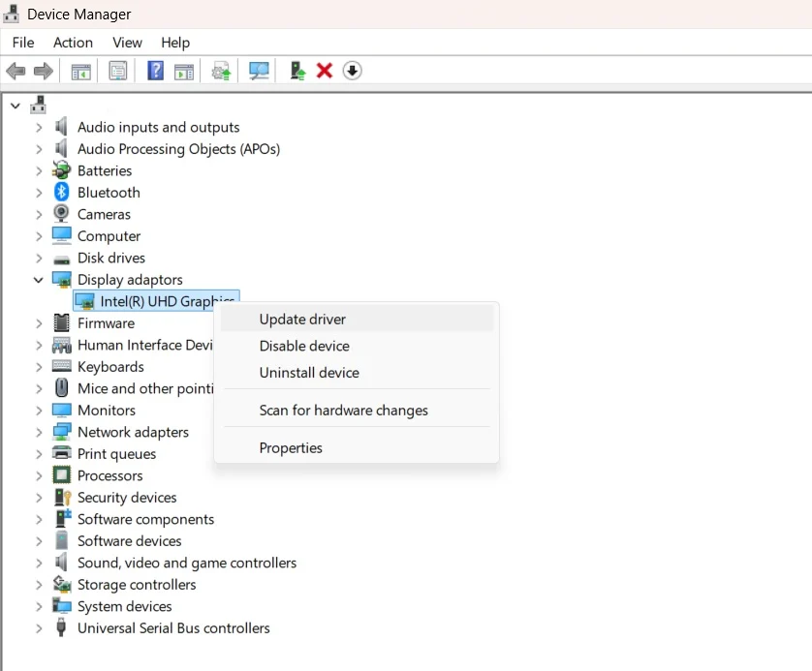Click the Properties toolbar icon
This screenshot has width=812, height=671.
pos(118,71)
